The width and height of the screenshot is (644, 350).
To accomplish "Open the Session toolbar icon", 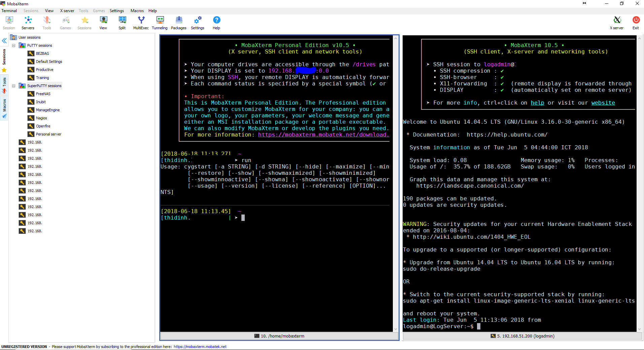I will point(9,23).
